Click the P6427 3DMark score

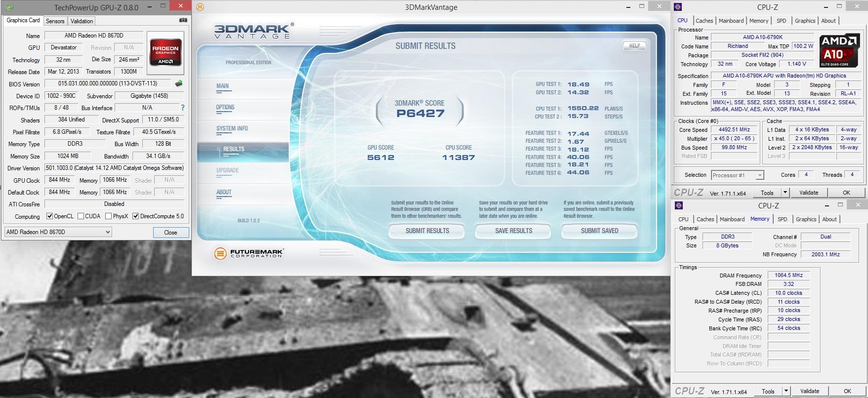click(x=420, y=113)
